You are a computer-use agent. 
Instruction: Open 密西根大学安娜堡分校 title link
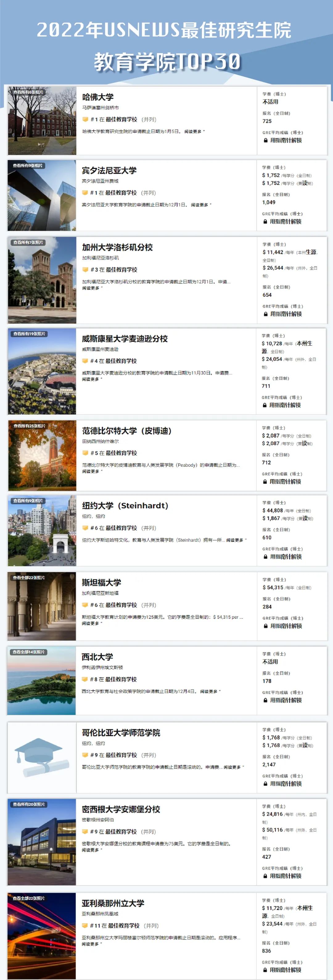[x=121, y=809]
